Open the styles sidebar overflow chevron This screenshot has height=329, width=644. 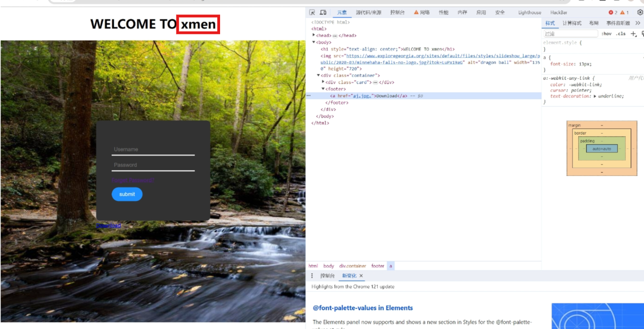pyautogui.click(x=638, y=22)
